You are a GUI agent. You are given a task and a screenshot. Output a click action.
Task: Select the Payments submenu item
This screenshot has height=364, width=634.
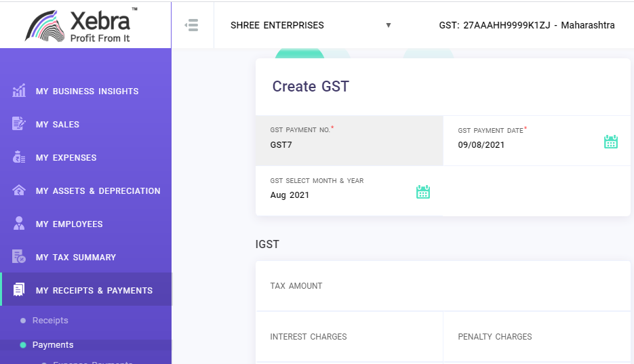(x=53, y=345)
